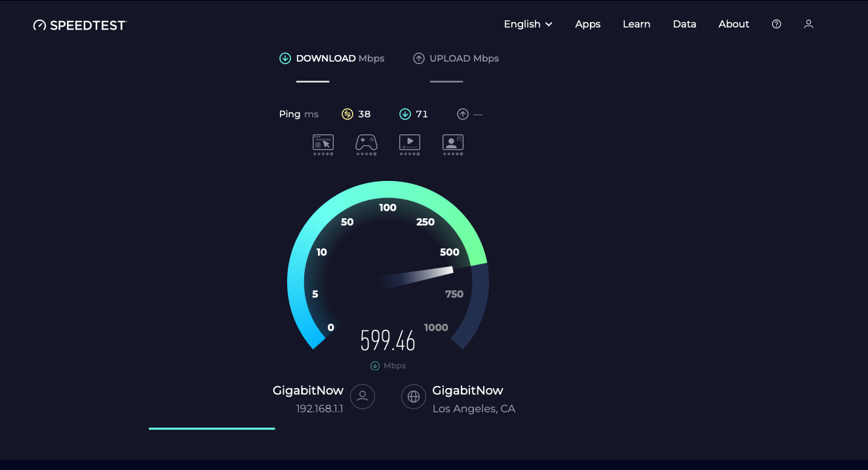Open the Data menu
868x470 pixels.
click(x=684, y=24)
